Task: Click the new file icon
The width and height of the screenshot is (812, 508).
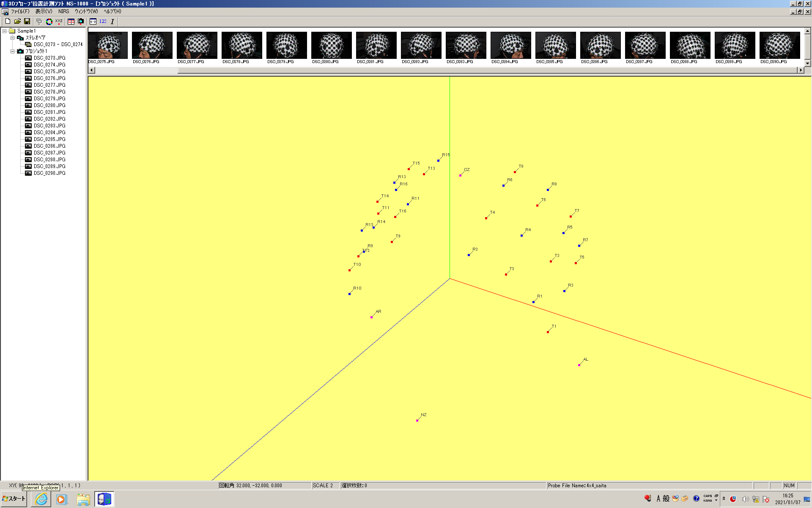Action: [8, 21]
